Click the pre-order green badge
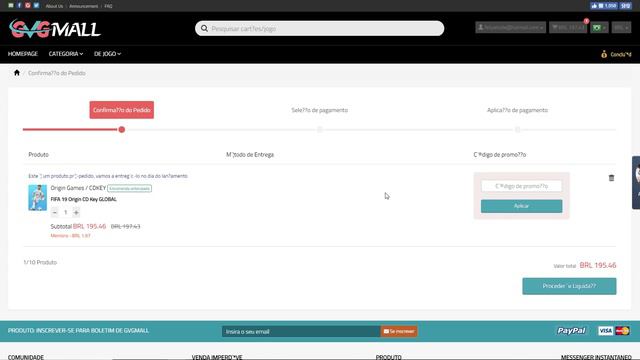 [x=129, y=188]
